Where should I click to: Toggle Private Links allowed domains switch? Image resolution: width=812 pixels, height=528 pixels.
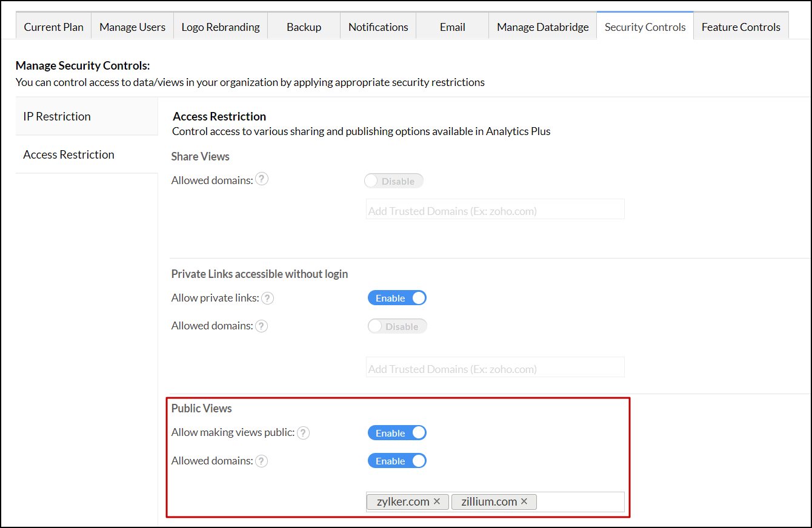pyautogui.click(x=397, y=326)
